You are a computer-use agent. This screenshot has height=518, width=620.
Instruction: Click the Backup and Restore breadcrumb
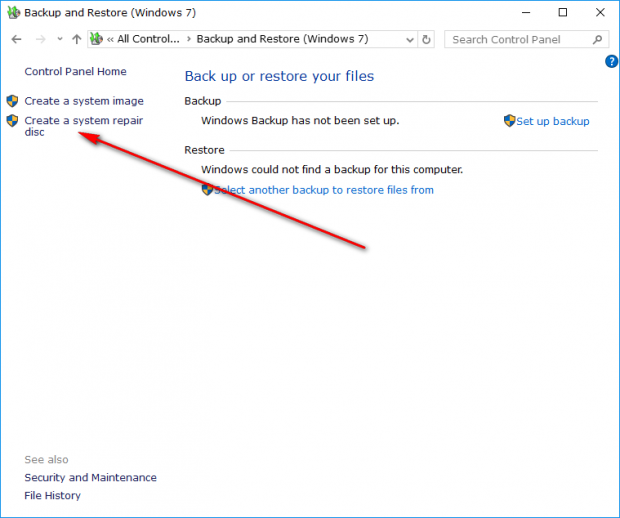coord(282,39)
